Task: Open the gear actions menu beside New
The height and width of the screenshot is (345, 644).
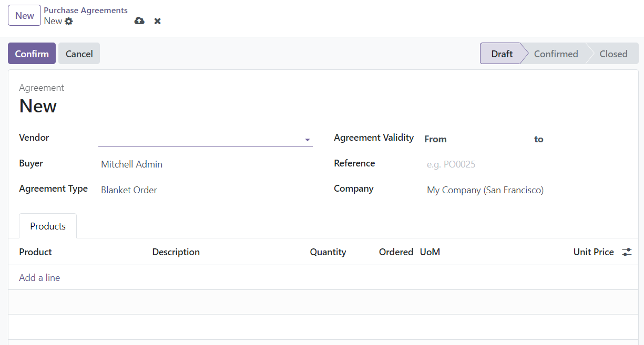Action: coord(69,22)
